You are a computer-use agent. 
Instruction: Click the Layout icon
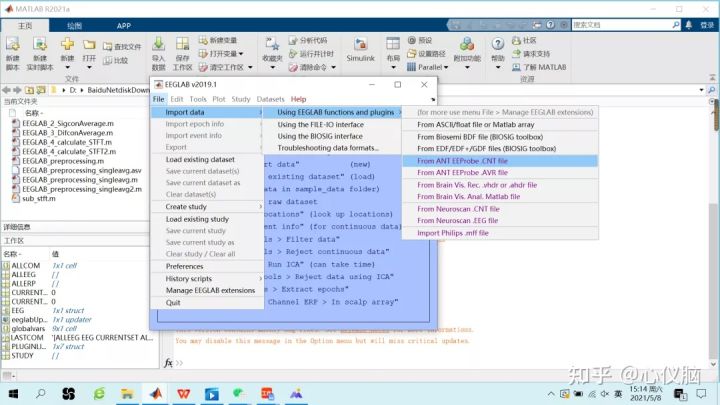[x=393, y=44]
